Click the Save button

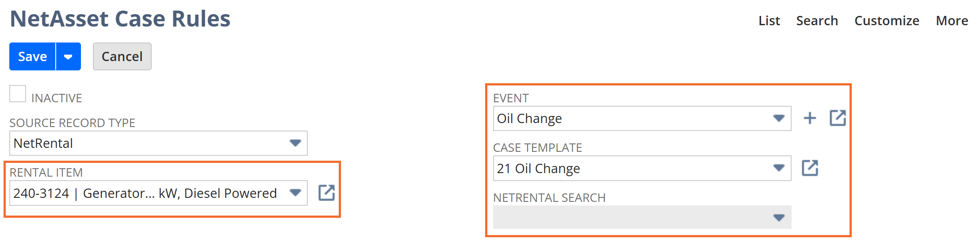[x=32, y=57]
